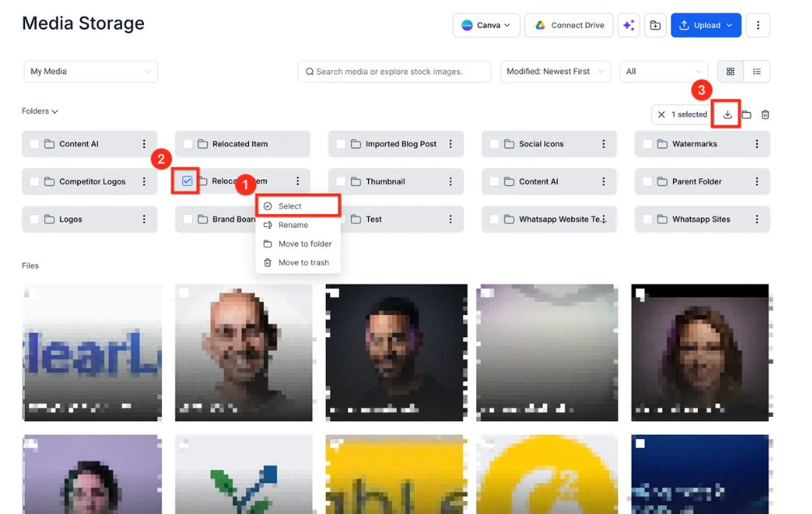Tick the Social Icons folder checkbox
This screenshot has height=514, width=812.
pos(494,144)
